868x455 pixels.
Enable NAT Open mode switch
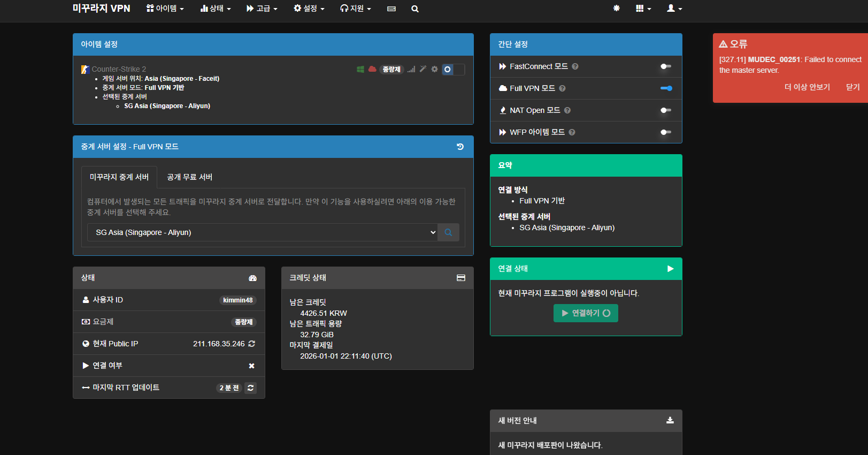point(666,110)
